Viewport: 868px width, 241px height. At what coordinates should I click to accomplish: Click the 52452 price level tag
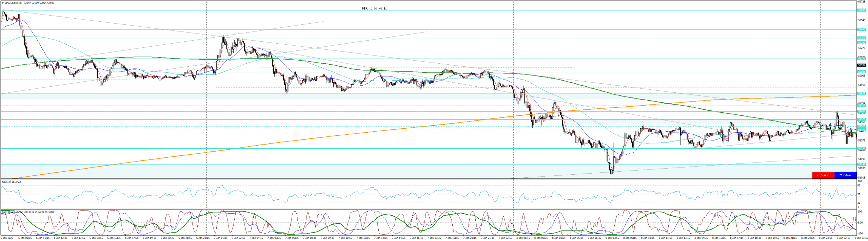click(862, 29)
